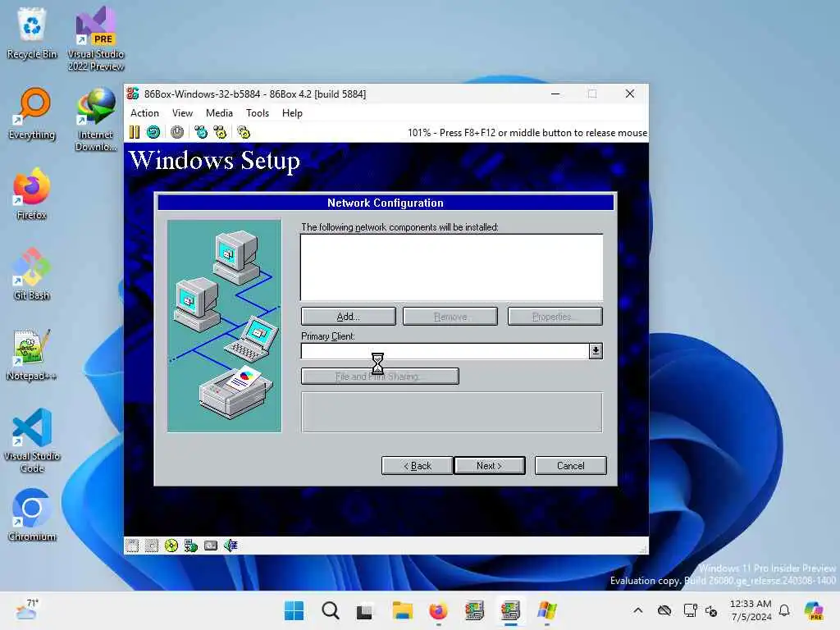The height and width of the screenshot is (630, 840).
Task: Click the 86Box title bar app icon
Action: coord(133,94)
